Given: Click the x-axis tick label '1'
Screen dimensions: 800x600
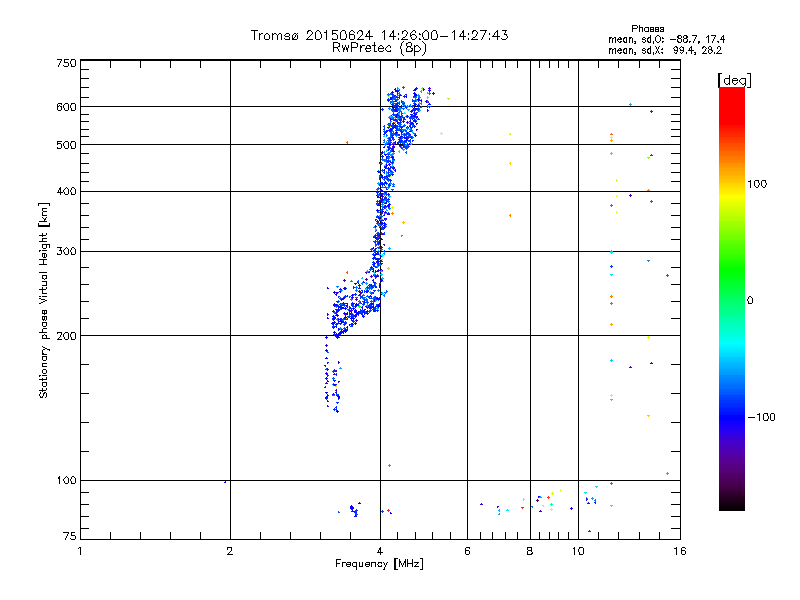Looking at the screenshot, I should click(80, 551).
